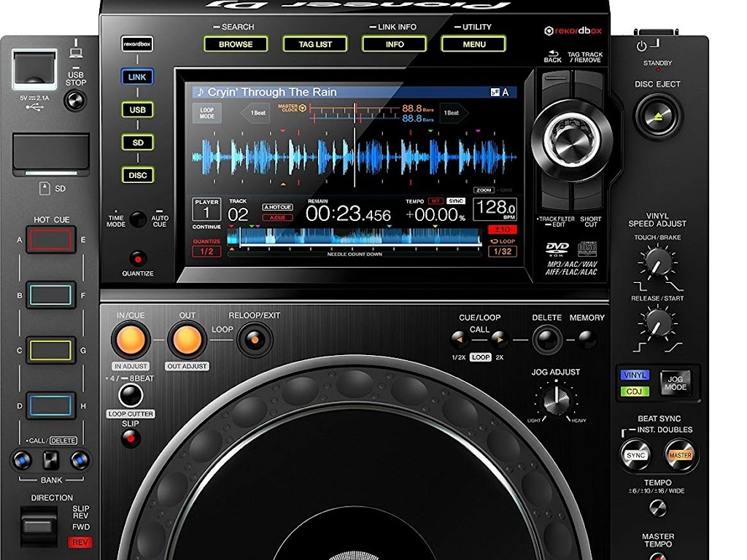Tap the 128.0 BPM readout

495,209
